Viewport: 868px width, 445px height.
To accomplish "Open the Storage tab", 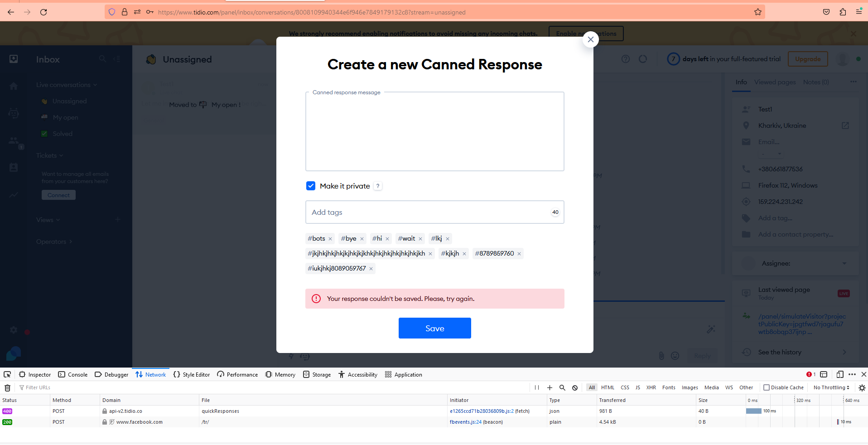I will (317, 374).
